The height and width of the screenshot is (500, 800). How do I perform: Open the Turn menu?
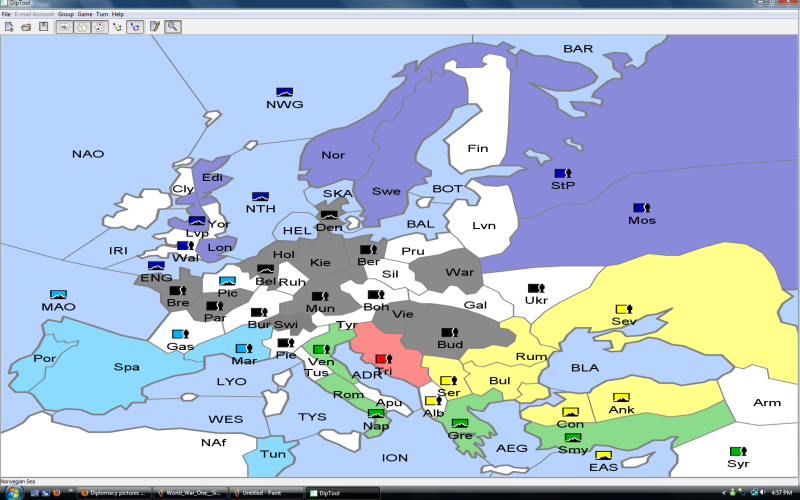point(102,14)
